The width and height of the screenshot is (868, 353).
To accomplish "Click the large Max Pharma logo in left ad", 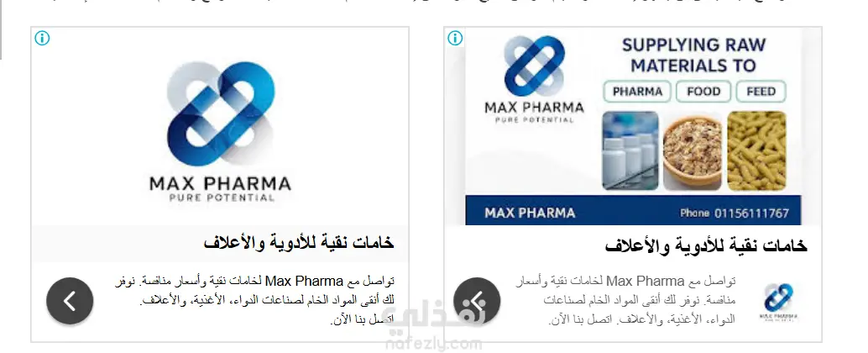I will pos(220,132).
